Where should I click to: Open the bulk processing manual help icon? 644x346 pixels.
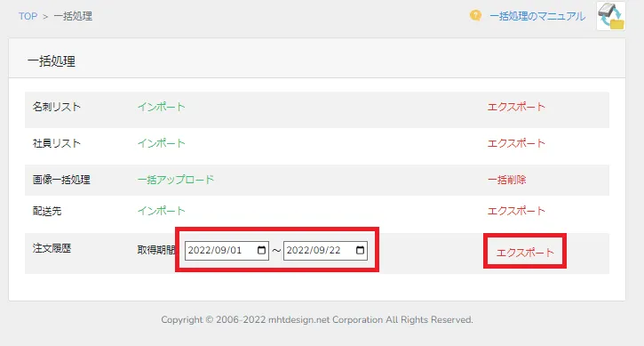coord(475,16)
